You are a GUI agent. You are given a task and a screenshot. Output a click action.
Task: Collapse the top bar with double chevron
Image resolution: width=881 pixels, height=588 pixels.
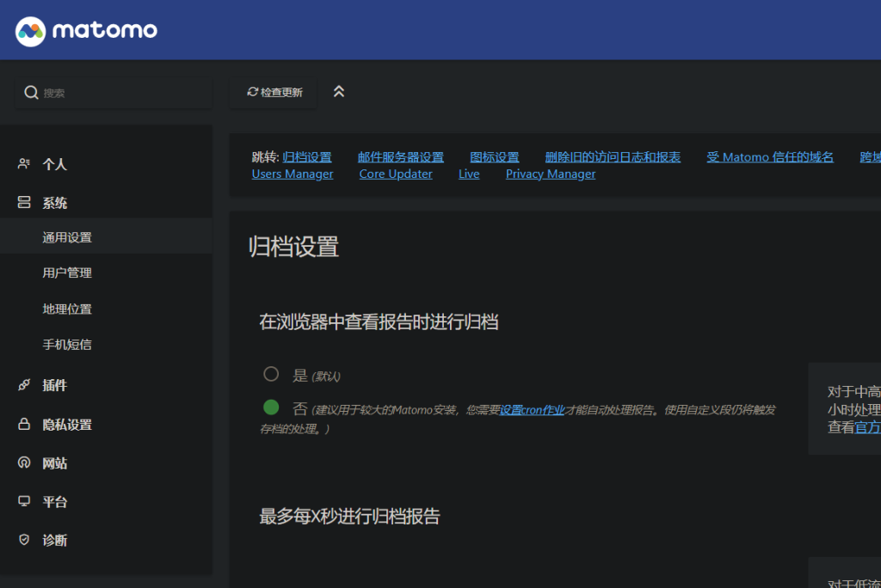[x=338, y=90]
